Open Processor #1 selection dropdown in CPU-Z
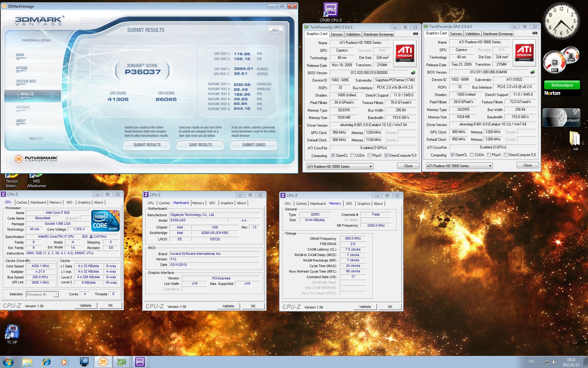Image resolution: width=588 pixels, height=368 pixels. click(x=56, y=294)
